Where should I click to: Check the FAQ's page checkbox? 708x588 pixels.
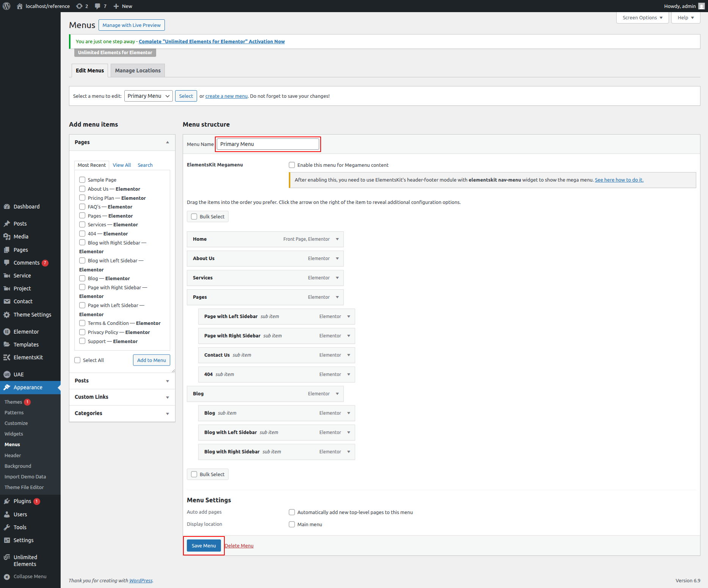[82, 207]
